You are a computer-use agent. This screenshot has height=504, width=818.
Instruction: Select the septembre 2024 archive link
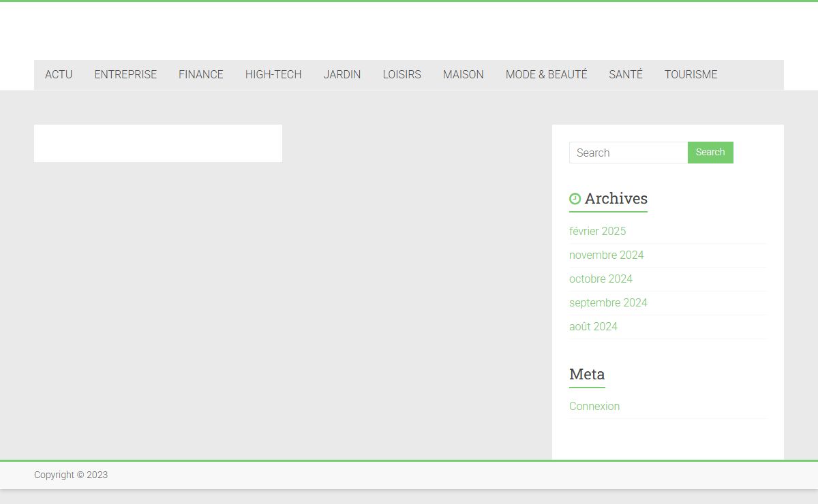608,303
